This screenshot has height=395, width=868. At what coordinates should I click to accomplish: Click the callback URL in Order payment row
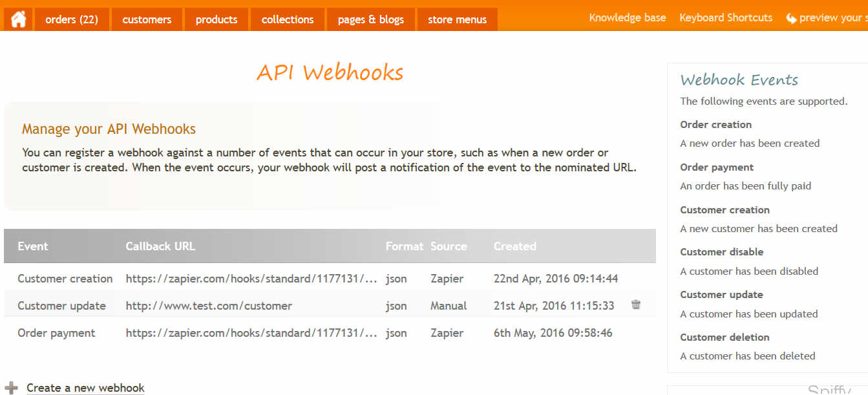click(251, 333)
